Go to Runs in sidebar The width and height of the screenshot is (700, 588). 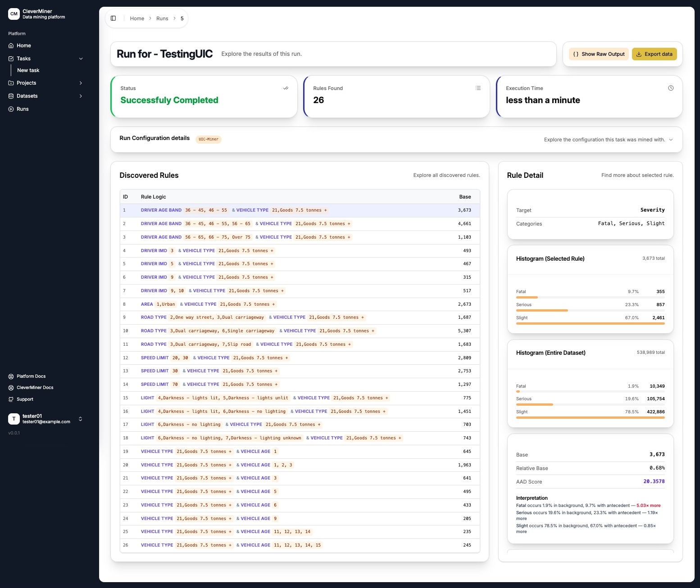pos(23,109)
